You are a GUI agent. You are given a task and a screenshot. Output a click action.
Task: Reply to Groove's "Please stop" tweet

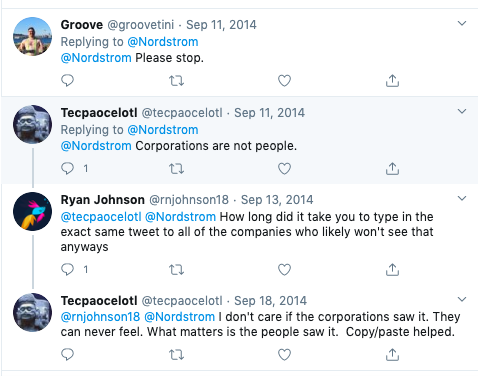[x=67, y=80]
